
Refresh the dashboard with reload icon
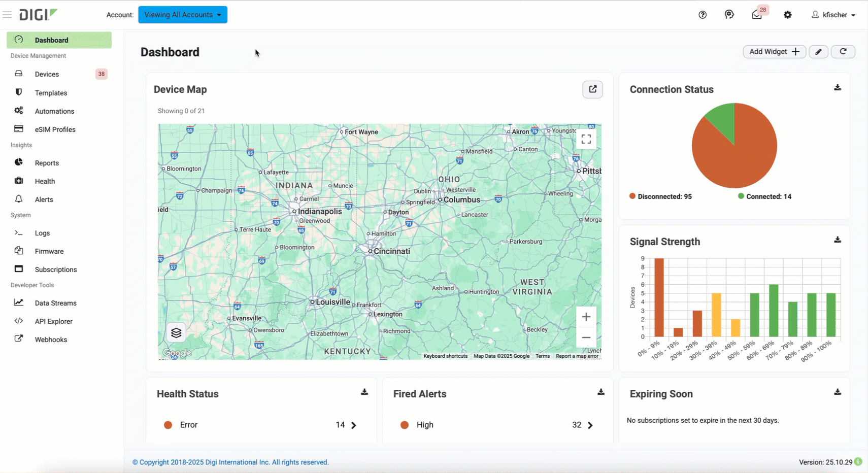(x=843, y=52)
